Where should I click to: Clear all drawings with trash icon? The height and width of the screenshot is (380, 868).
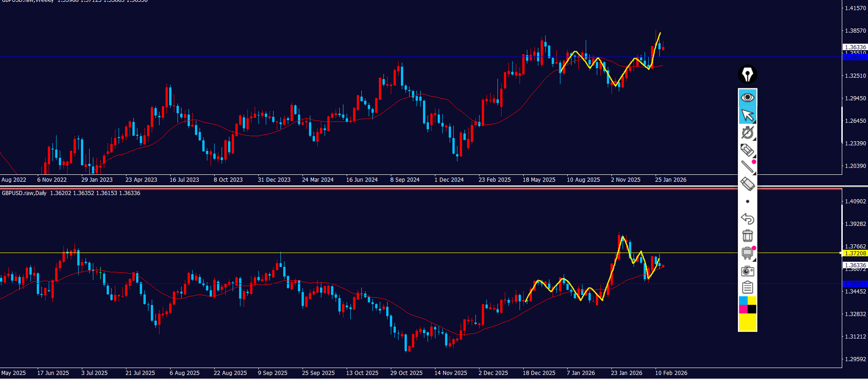(747, 236)
